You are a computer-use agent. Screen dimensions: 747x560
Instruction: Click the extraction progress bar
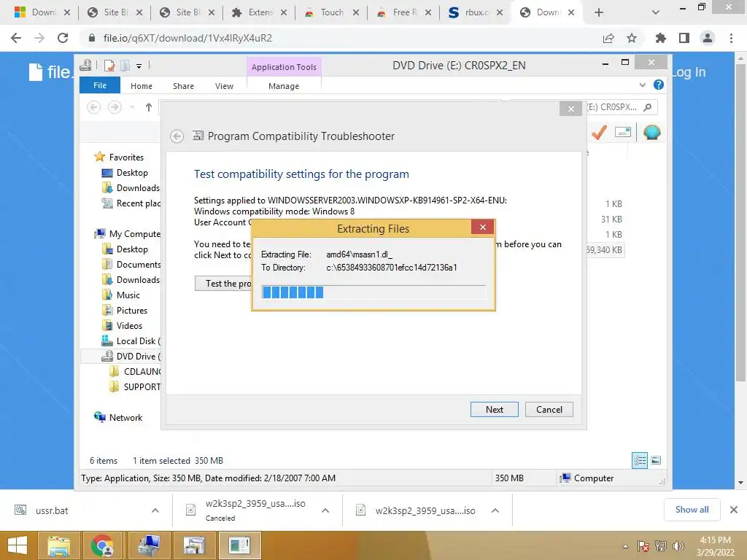[374, 292]
